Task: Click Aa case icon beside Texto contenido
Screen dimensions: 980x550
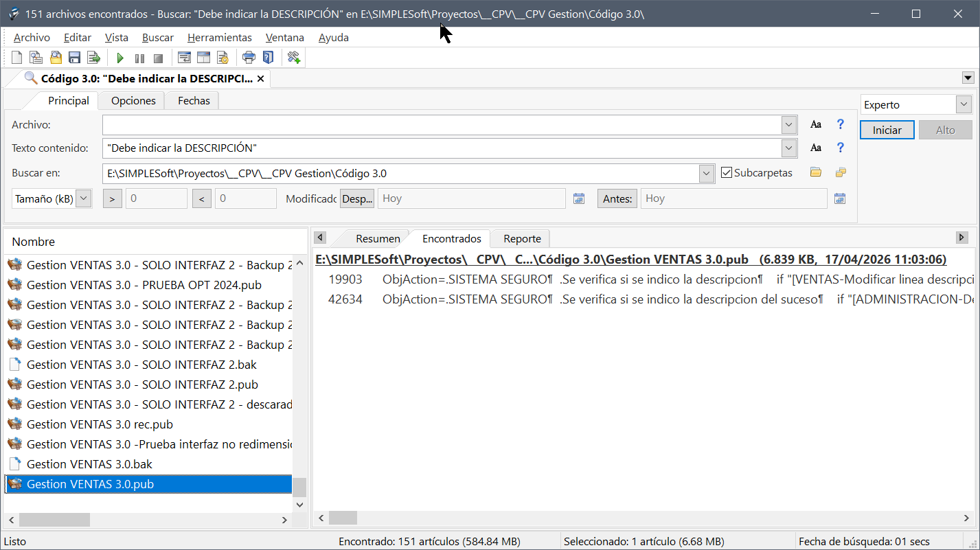Action: [x=816, y=148]
